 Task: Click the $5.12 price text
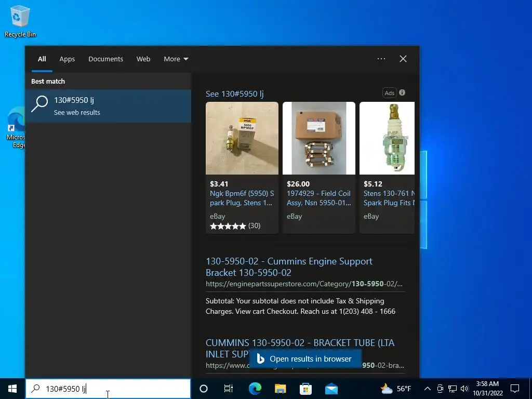(373, 184)
